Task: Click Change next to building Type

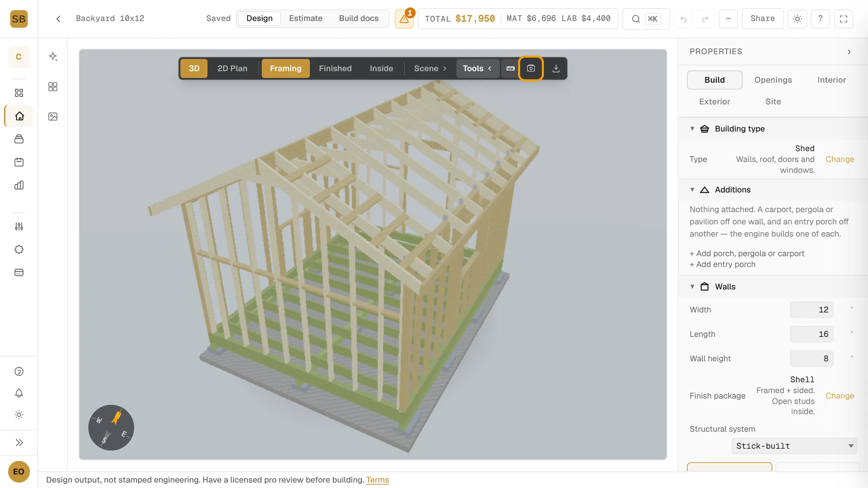Action: point(840,159)
